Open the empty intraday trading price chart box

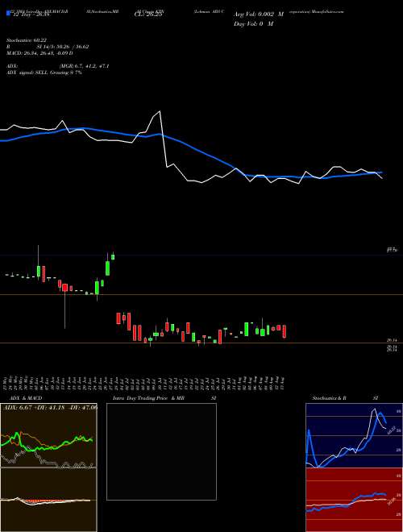[x=161, y=451]
